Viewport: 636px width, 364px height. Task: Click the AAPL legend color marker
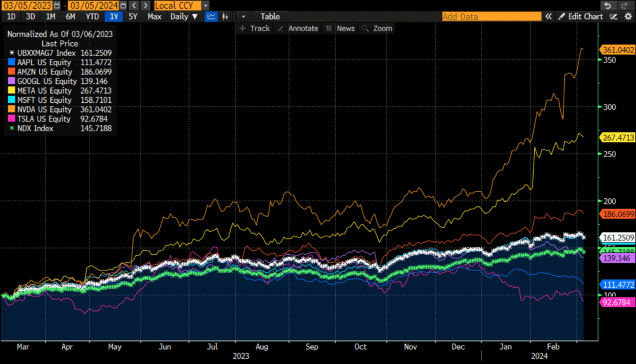click(11, 62)
